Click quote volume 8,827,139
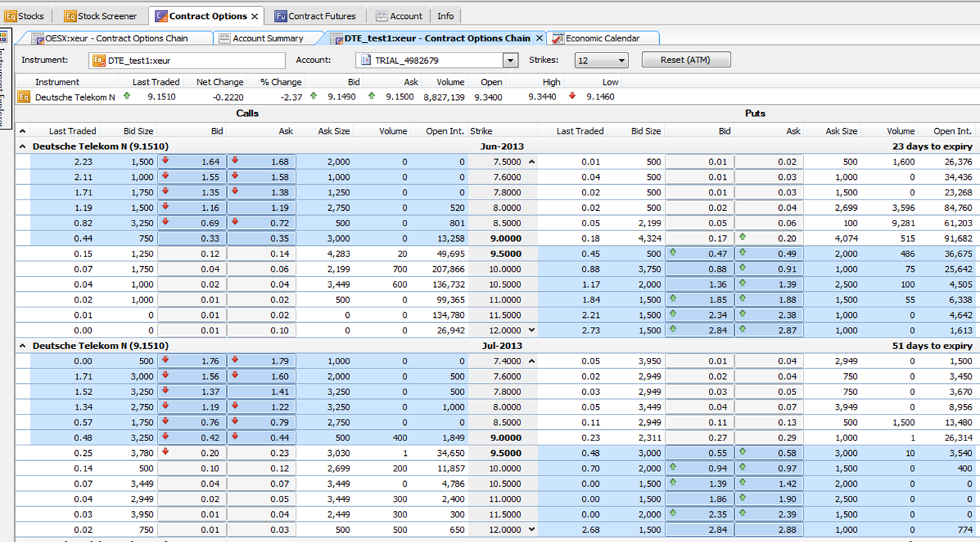This screenshot has width=980, height=542. pos(443,97)
